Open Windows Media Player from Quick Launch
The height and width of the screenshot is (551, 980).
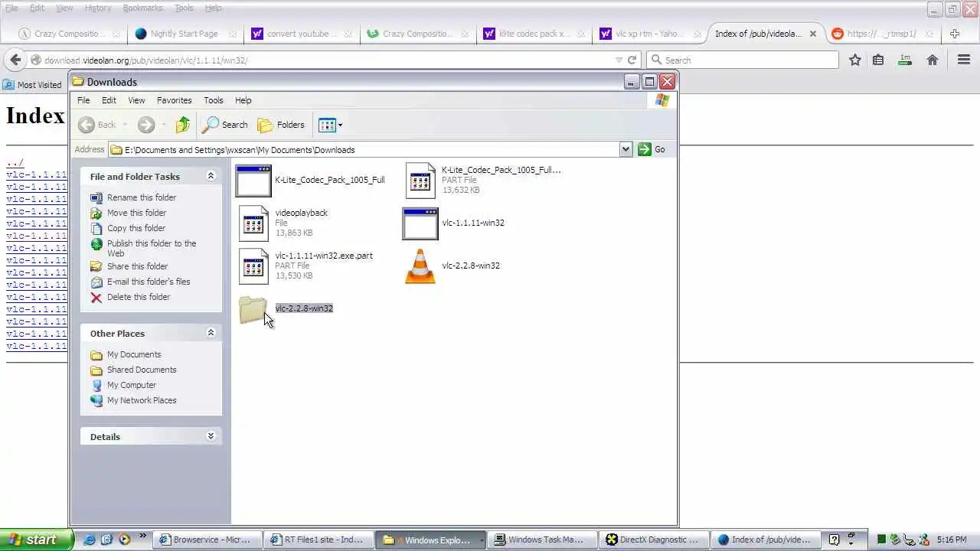pos(123,540)
